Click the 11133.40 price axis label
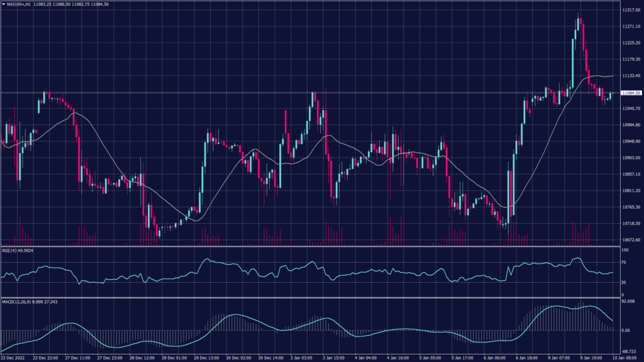 (631, 76)
